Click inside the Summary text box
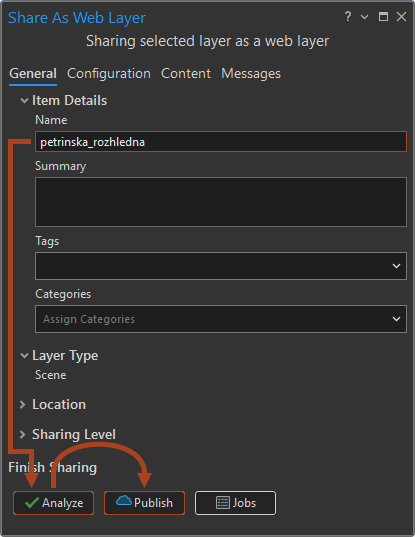This screenshot has height=537, width=415. click(221, 202)
